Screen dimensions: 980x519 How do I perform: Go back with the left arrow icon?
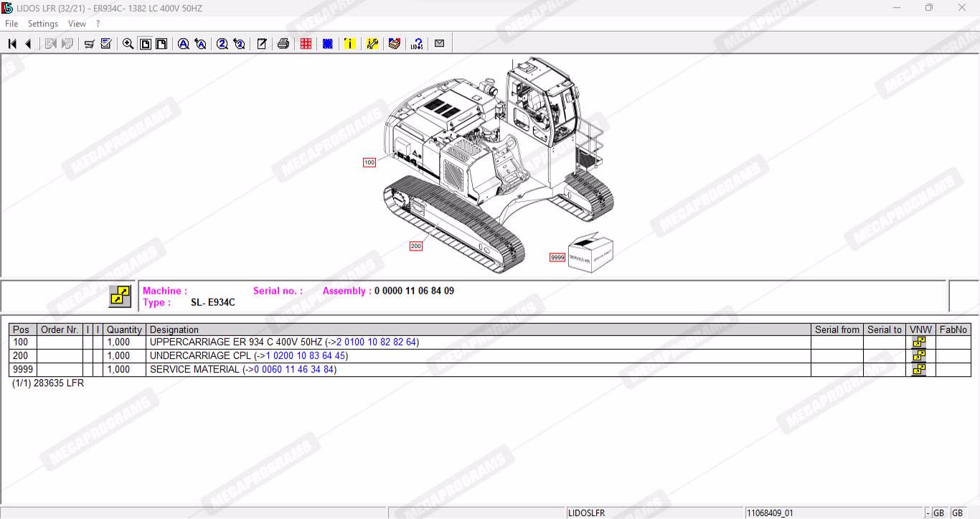click(x=28, y=44)
